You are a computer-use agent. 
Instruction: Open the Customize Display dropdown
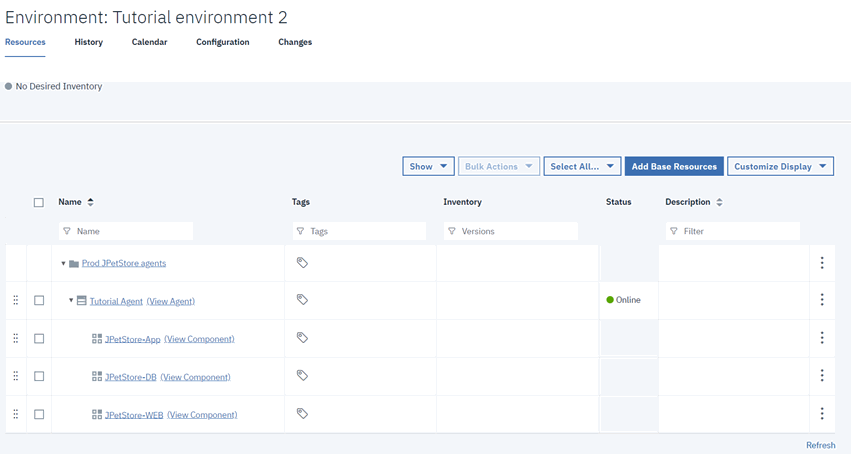(x=780, y=167)
